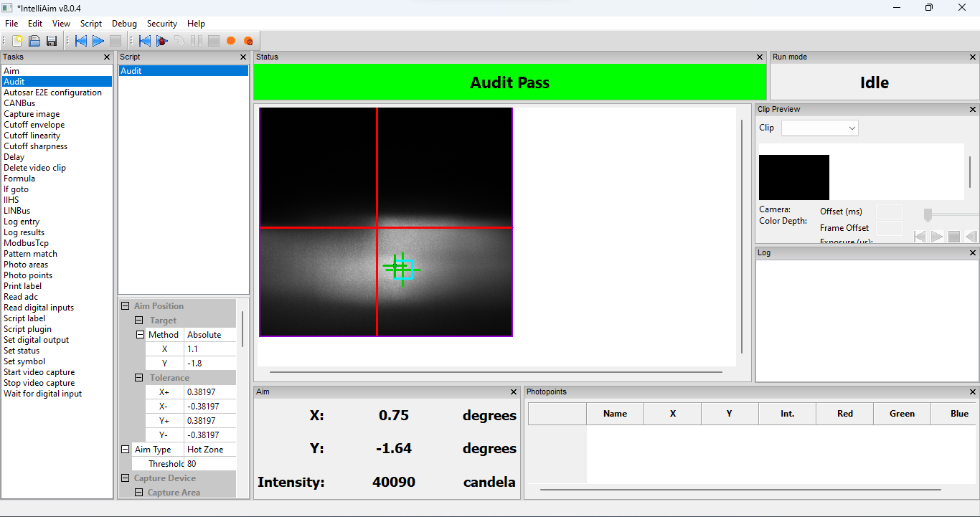Save the script with the floppy disk icon
980x517 pixels.
click(x=51, y=41)
